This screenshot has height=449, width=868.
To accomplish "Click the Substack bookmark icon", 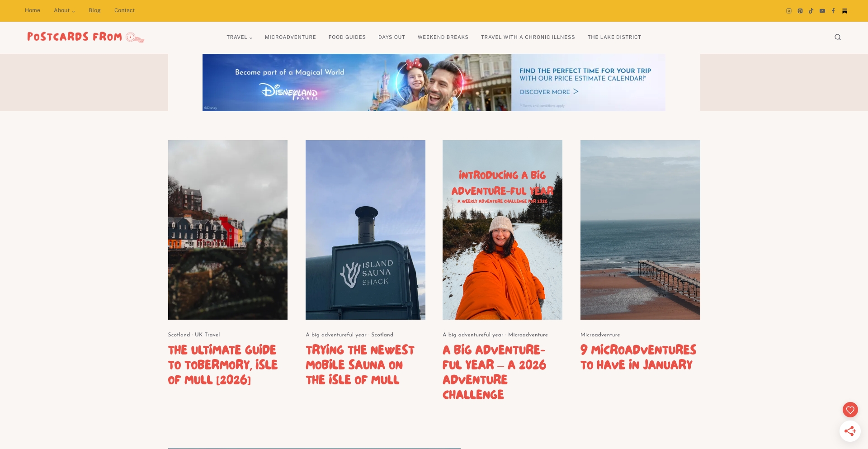I will tap(844, 11).
